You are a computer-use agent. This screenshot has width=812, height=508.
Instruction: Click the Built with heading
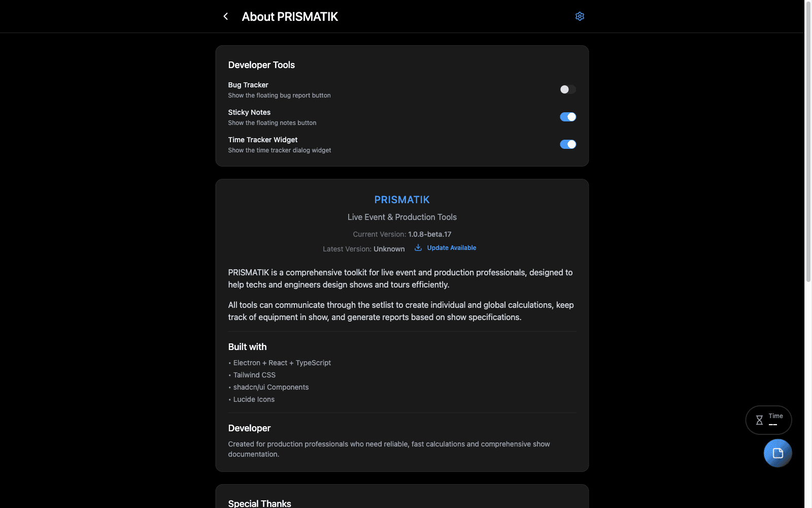[x=247, y=347]
